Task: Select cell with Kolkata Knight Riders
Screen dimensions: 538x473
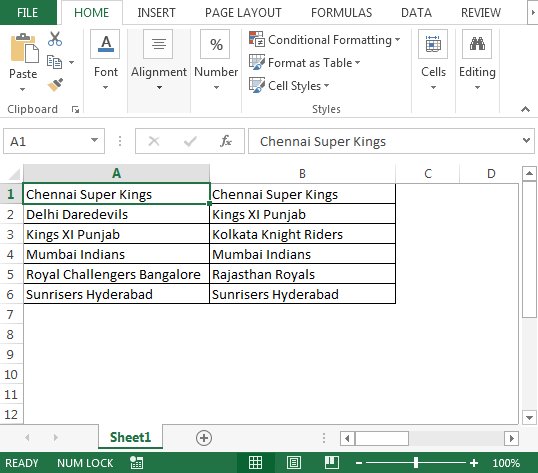Action: 302,234
